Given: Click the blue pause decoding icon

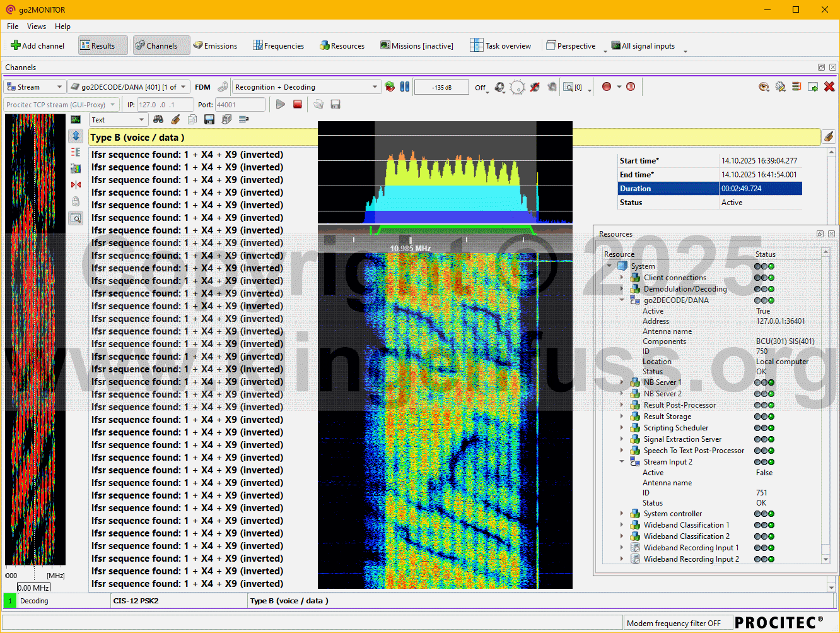Looking at the screenshot, I should pyautogui.click(x=405, y=87).
